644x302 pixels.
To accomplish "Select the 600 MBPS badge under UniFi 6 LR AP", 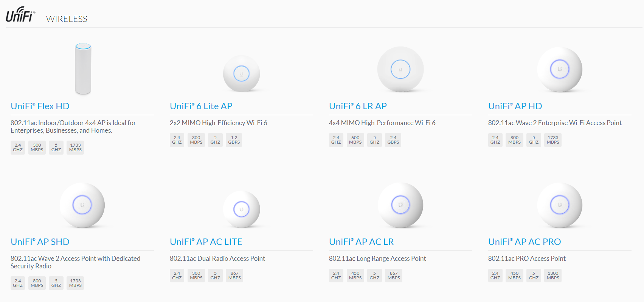I will click(x=355, y=140).
